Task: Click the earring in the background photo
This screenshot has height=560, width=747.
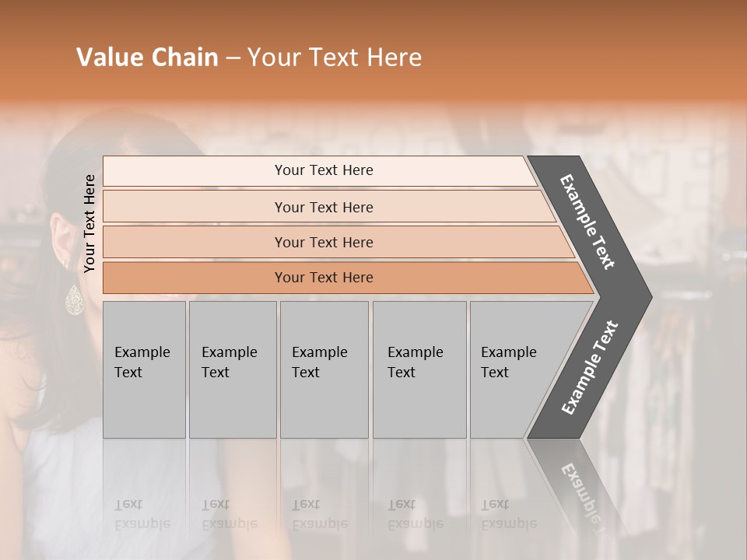Action: (x=74, y=299)
